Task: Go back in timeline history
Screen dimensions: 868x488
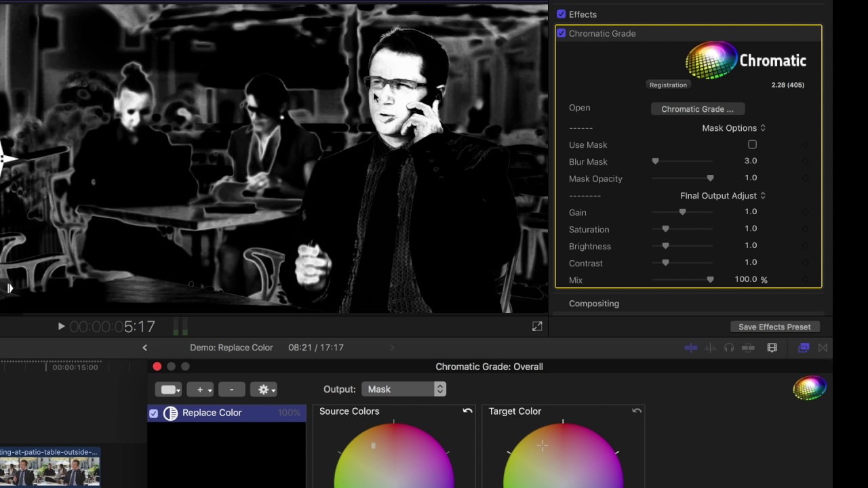Action: click(x=144, y=348)
